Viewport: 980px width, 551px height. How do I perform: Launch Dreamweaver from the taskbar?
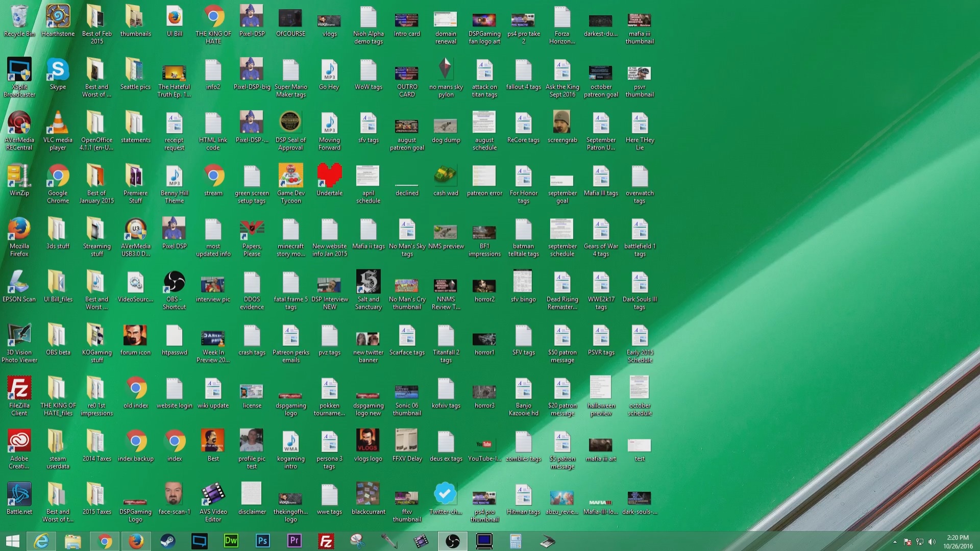(231, 541)
